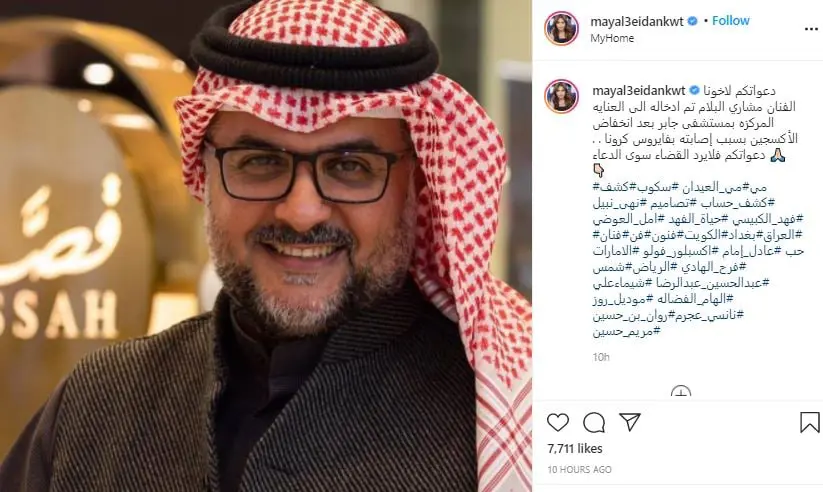Open the MyHome location link

pos(612,38)
